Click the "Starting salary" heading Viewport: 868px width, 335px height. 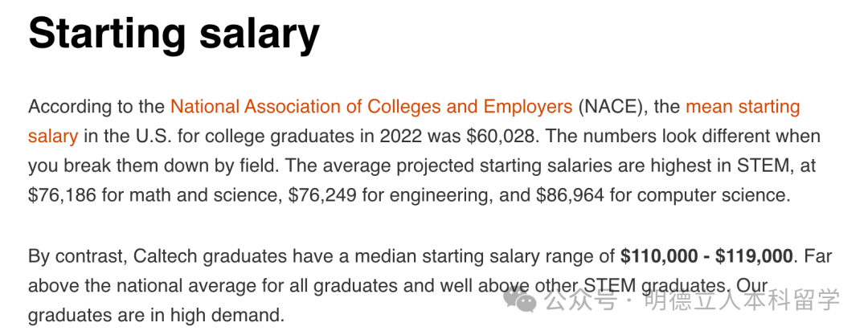click(174, 34)
